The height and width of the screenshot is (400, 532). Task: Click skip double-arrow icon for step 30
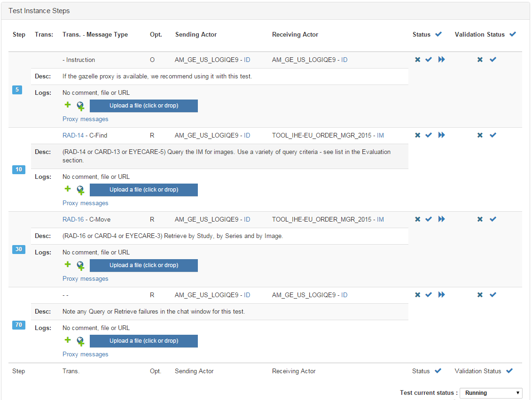tap(441, 219)
